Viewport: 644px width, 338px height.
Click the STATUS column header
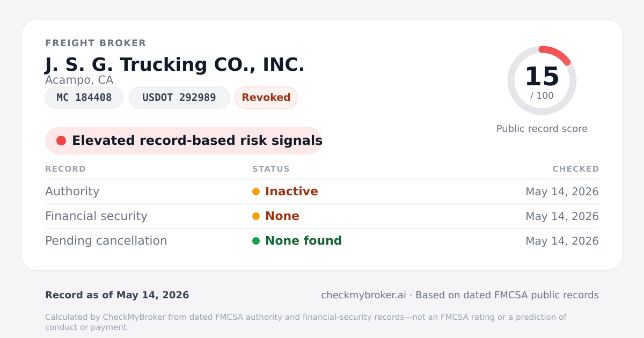(271, 169)
